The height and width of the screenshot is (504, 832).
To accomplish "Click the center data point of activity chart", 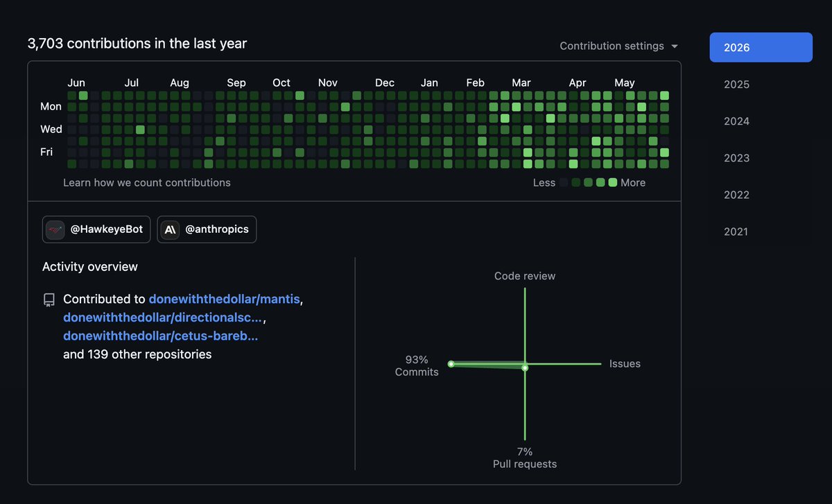I will 525,367.
